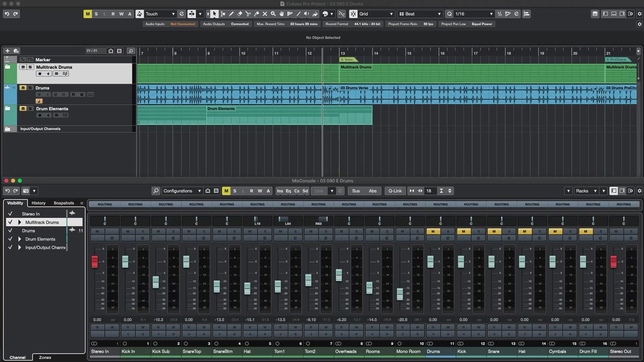The image size is (644, 362).
Task: Click the Q-Link button
Action: pyautogui.click(x=395, y=191)
